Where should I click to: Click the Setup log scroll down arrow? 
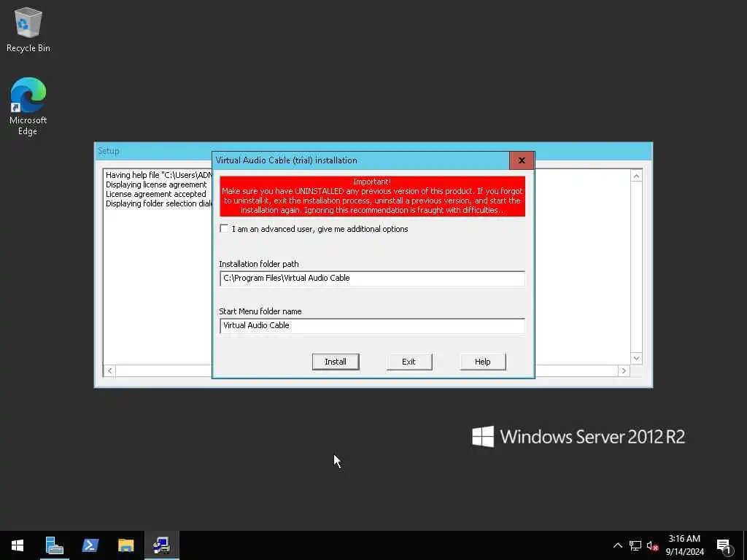tap(636, 358)
